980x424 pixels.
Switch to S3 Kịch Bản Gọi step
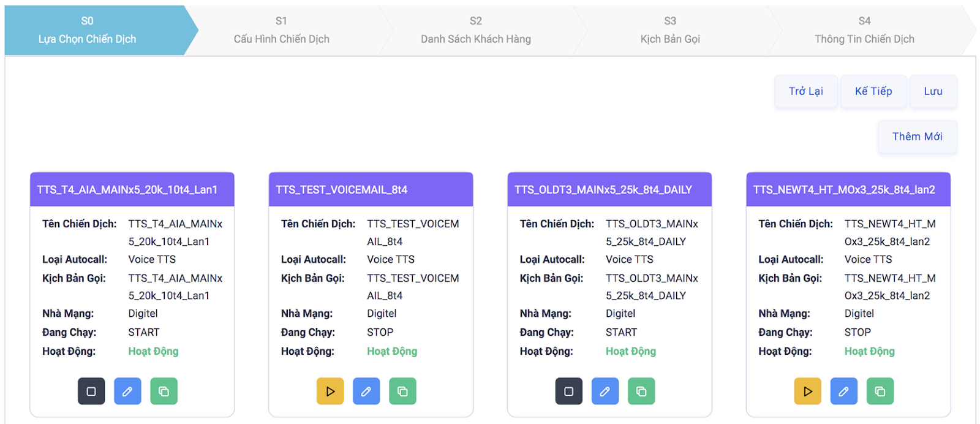[x=670, y=31]
